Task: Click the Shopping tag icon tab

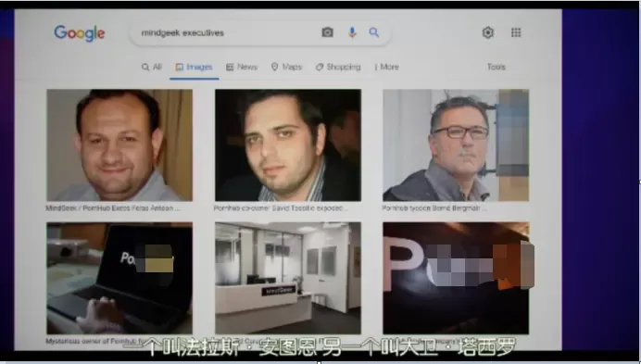Action: pyautogui.click(x=338, y=67)
